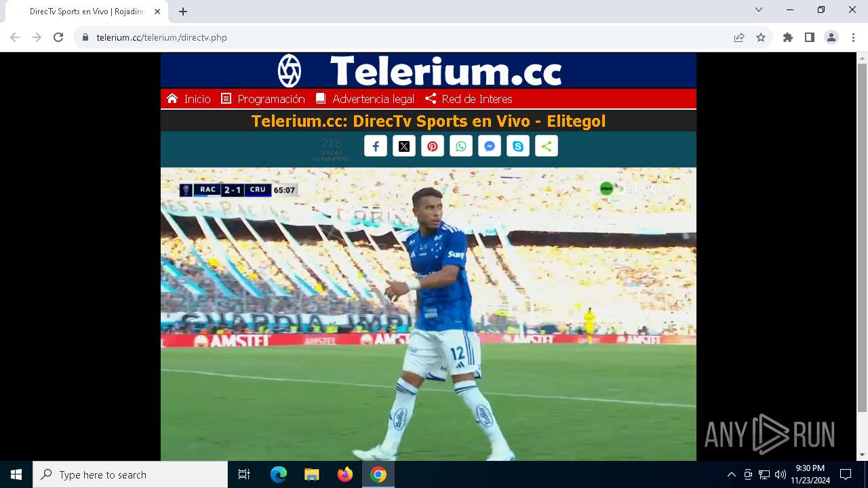The width and height of the screenshot is (868, 488).
Task: Open Chrome three-dot menu
Action: 853,37
